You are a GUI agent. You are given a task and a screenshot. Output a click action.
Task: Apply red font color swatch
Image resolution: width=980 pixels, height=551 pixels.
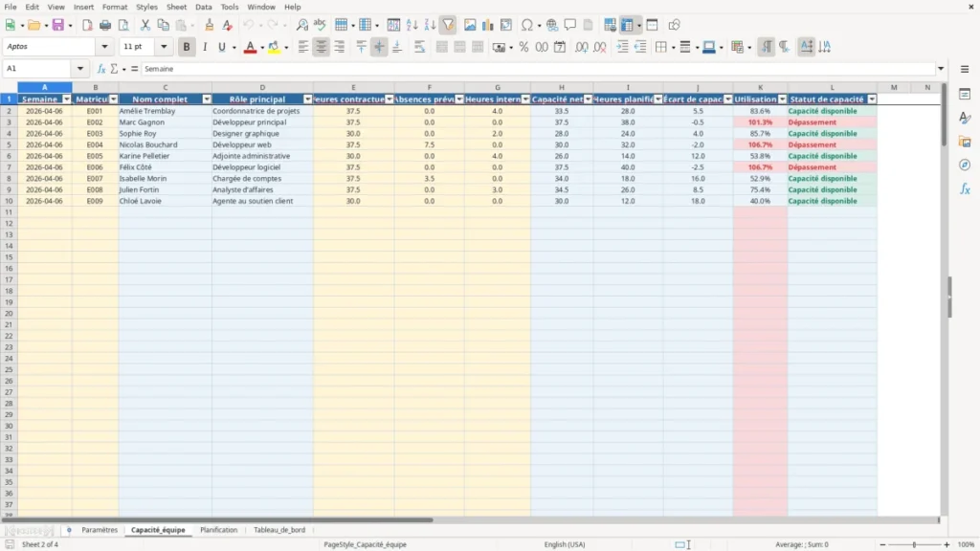pos(250,47)
